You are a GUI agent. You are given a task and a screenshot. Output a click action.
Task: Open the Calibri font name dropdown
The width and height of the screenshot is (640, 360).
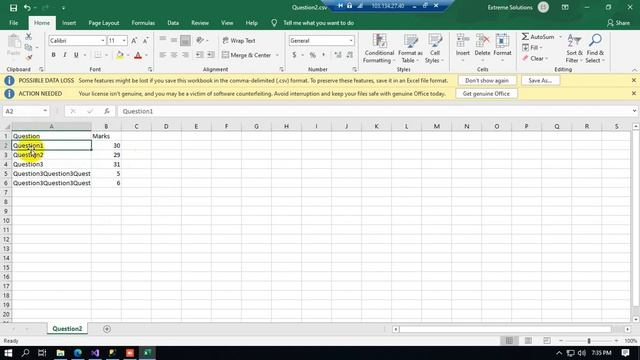(x=103, y=41)
